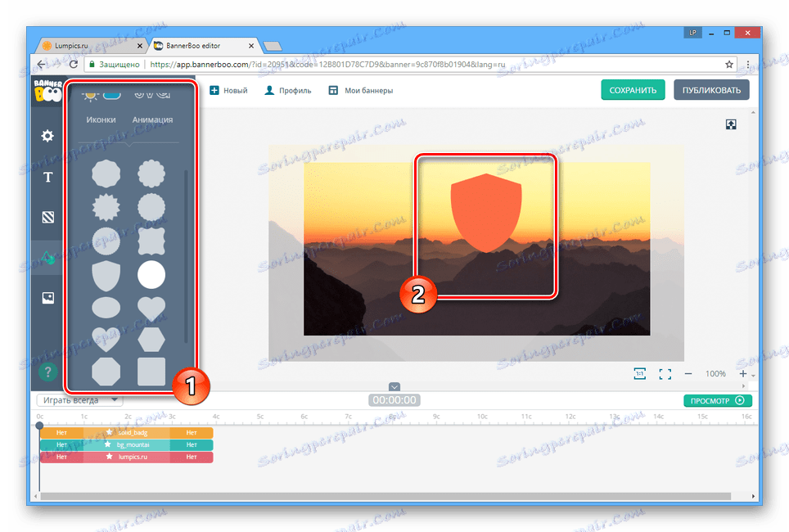Click the upload image icon above canvas
This screenshot has width=789, height=532.
click(x=731, y=124)
